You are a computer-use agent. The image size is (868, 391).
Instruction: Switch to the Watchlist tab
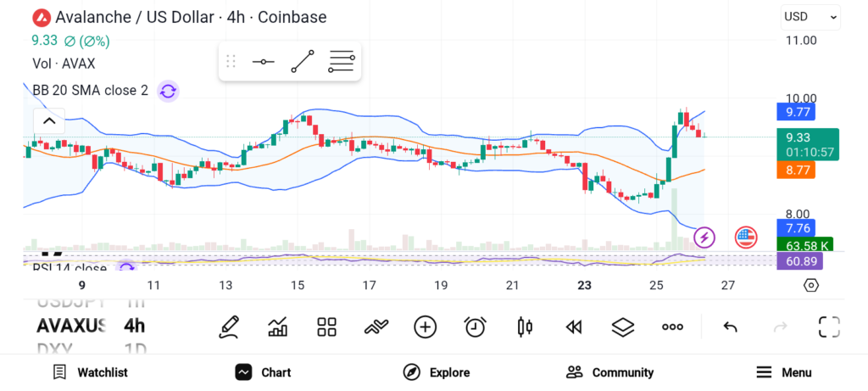pyautogui.click(x=90, y=372)
